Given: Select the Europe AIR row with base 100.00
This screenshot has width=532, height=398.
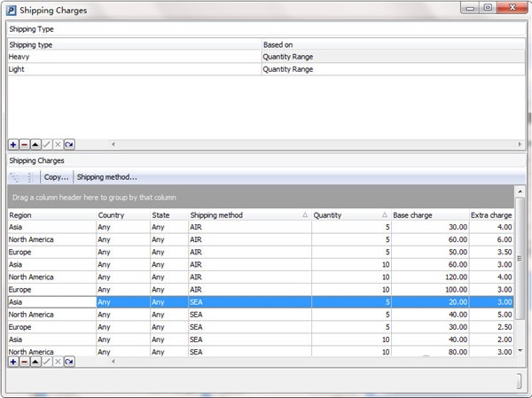Looking at the screenshot, I should [x=261, y=290].
